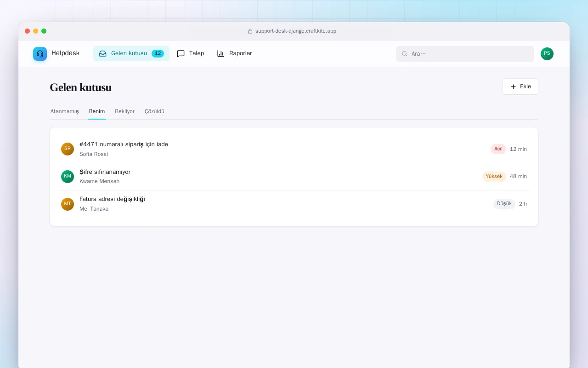Click the Acil priority badge

498,149
